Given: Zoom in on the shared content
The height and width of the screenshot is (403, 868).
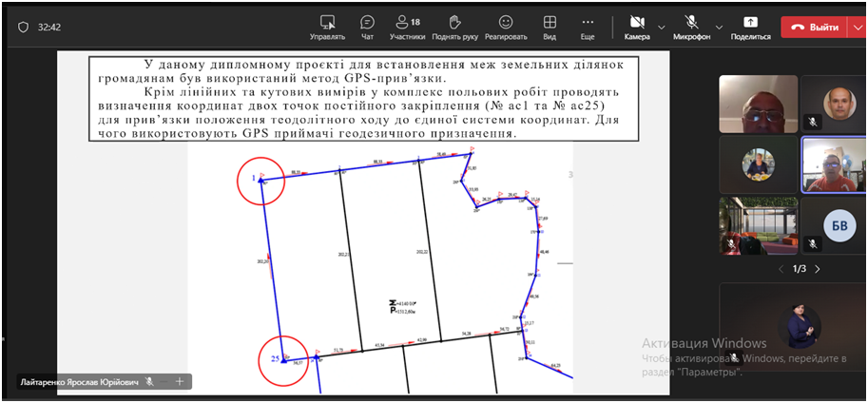Looking at the screenshot, I should point(179,381).
